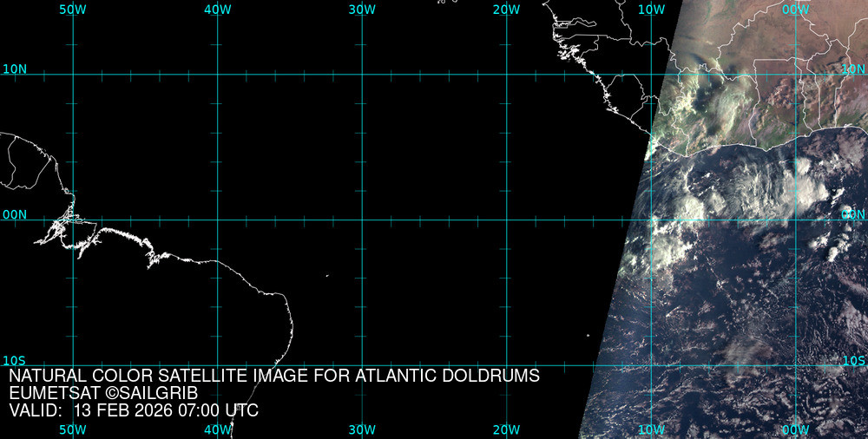868x439 pixels.
Task: Click the 10S latitude label on right edge
Action: 853,360
